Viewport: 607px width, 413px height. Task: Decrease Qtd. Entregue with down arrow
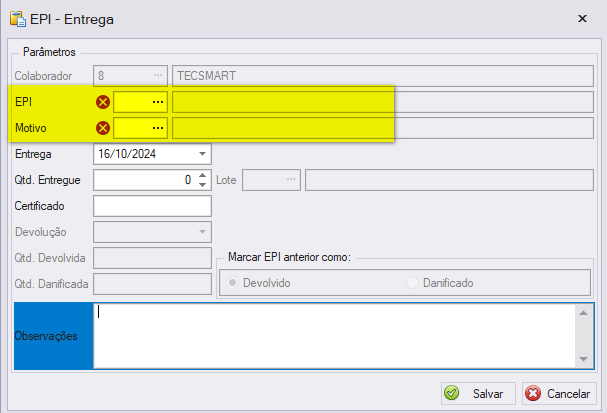point(202,185)
